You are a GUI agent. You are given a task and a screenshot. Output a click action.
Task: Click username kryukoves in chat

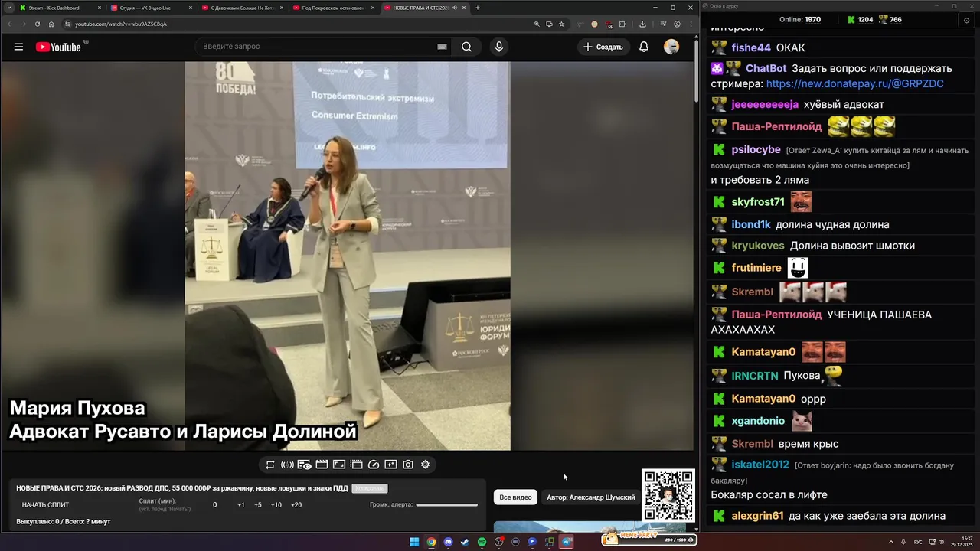(758, 246)
